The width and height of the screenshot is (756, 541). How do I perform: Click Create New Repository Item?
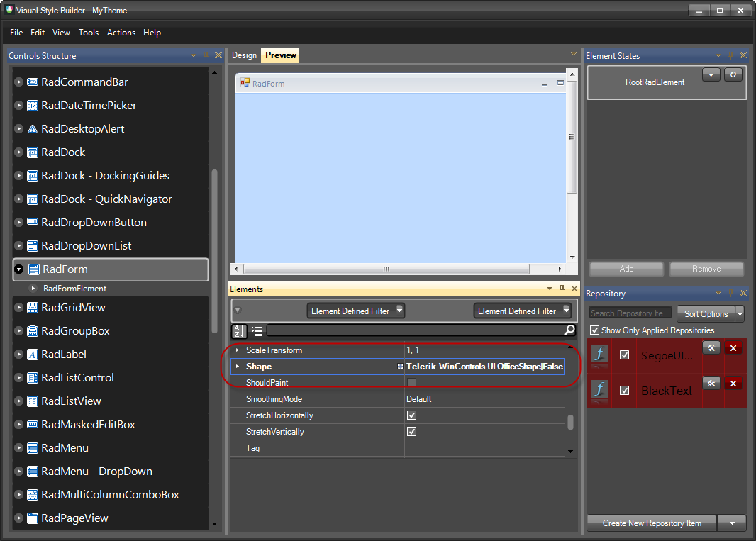click(652, 523)
